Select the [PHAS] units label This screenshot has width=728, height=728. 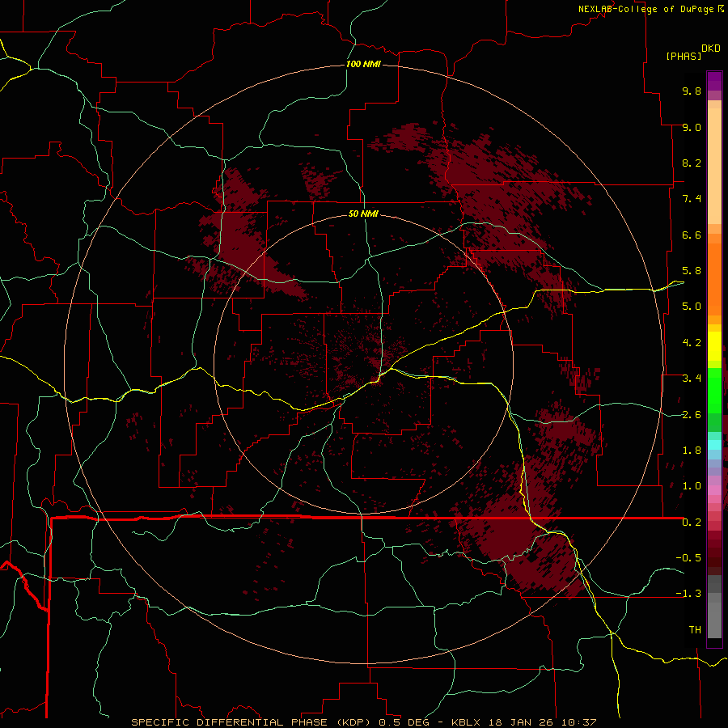[x=684, y=57]
